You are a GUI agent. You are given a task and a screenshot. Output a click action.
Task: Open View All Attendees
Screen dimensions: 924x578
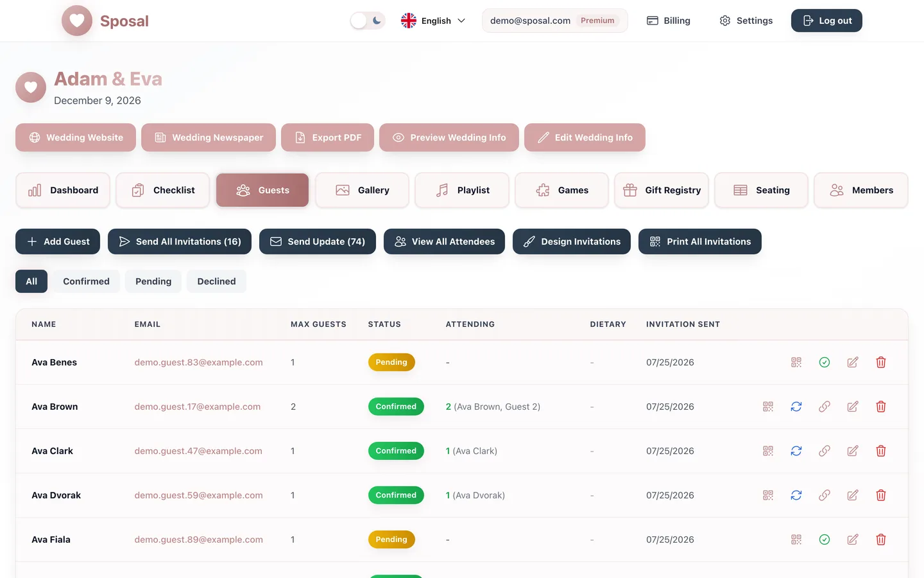[x=444, y=241]
